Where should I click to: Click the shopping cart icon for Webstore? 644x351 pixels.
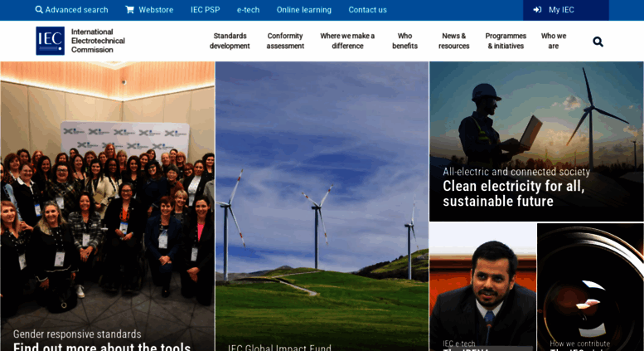point(130,9)
